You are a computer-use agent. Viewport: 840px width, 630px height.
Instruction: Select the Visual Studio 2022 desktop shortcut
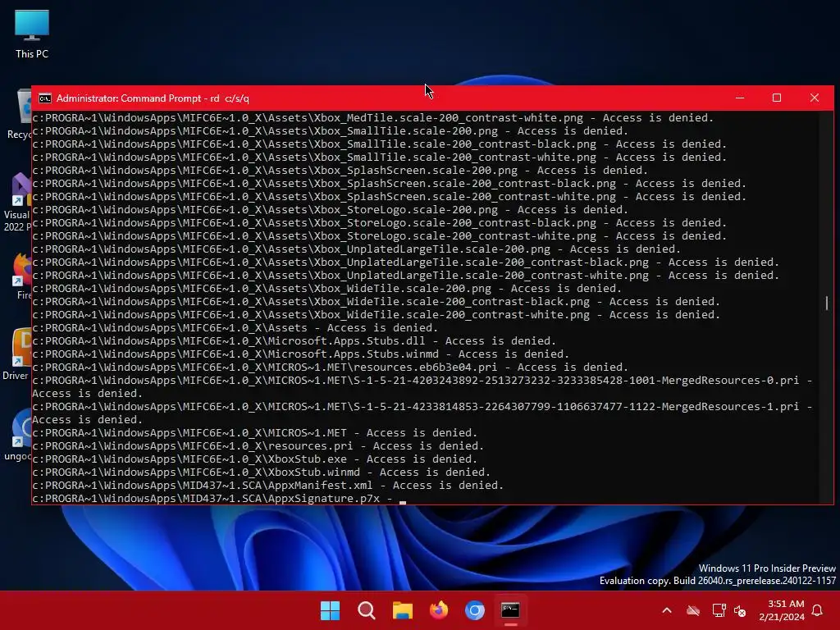coord(18,203)
